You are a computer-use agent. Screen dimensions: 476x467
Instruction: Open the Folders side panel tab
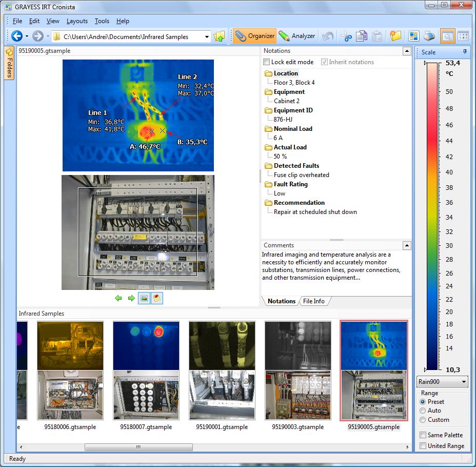(x=9, y=63)
